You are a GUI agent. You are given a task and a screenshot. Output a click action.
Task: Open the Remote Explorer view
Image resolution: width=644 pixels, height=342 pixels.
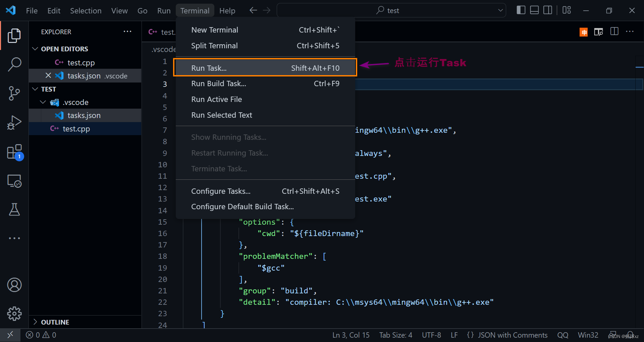(x=14, y=181)
